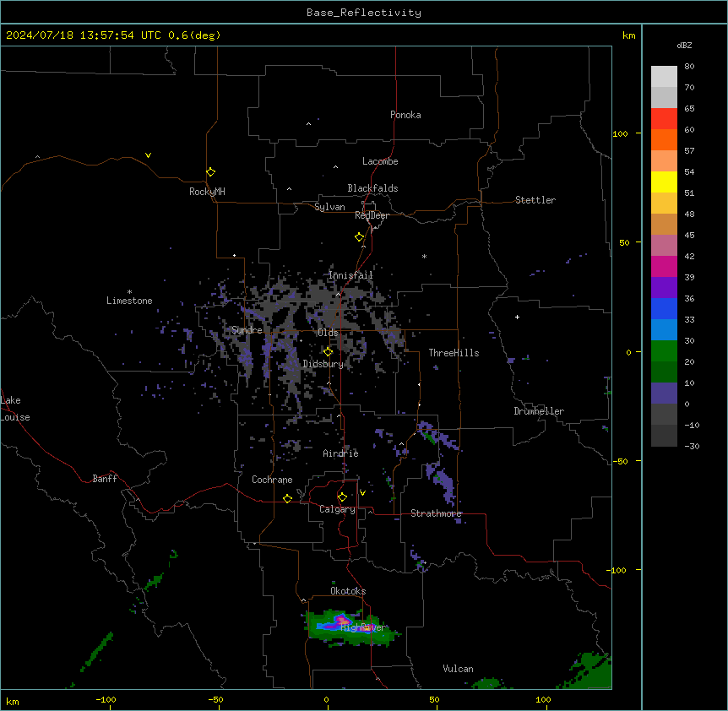Screen dimensions: 728x711
Task: Select the 57 value in dBZ legend
Action: tap(689, 151)
